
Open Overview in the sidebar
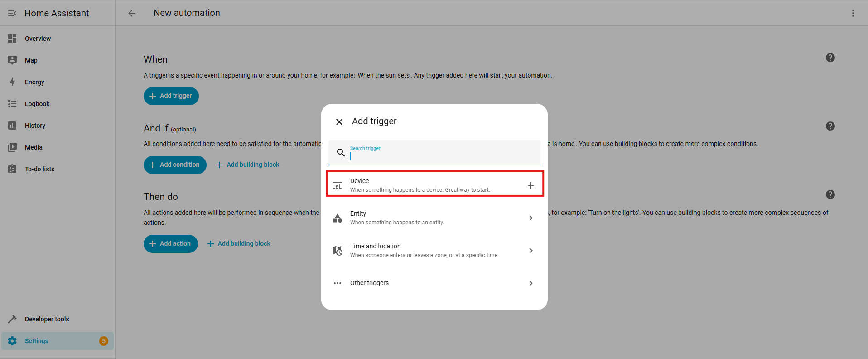tap(58, 39)
